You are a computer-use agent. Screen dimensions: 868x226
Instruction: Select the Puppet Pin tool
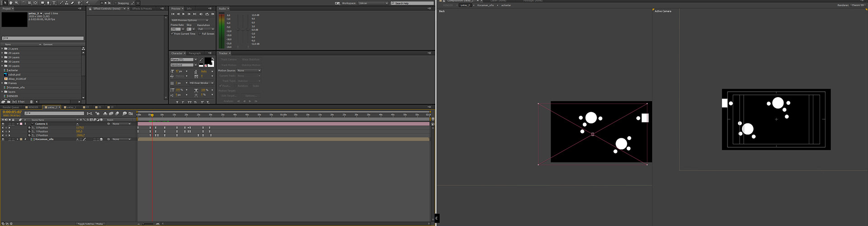coord(87,3)
